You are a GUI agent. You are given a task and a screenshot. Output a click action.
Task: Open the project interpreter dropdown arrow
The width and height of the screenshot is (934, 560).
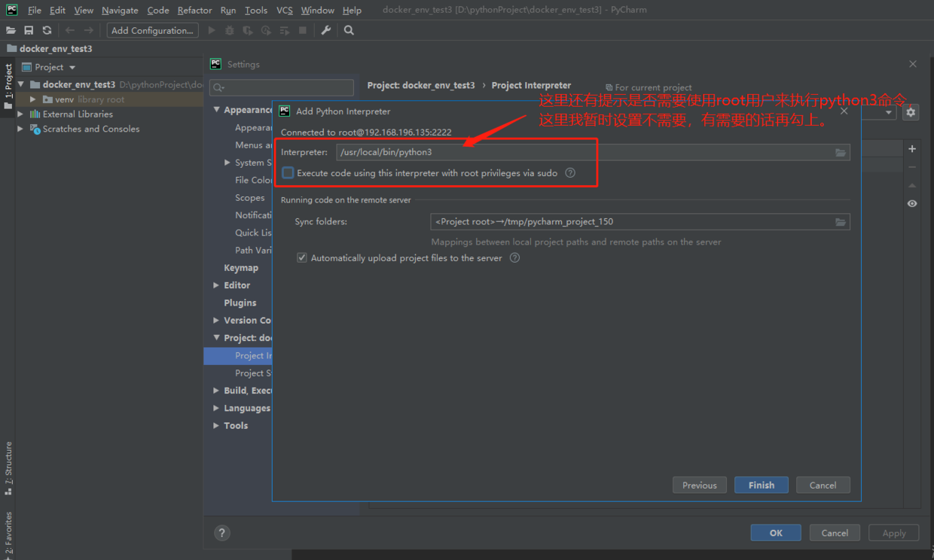889,112
